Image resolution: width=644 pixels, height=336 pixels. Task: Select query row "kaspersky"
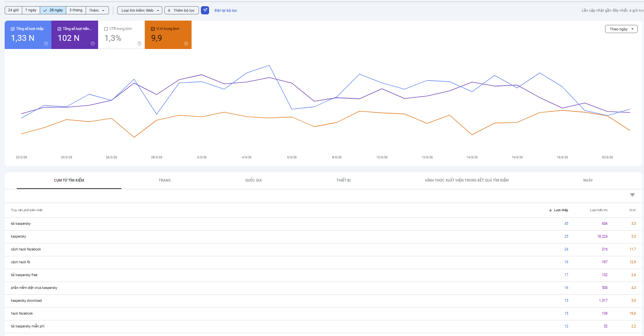[x=323, y=236]
